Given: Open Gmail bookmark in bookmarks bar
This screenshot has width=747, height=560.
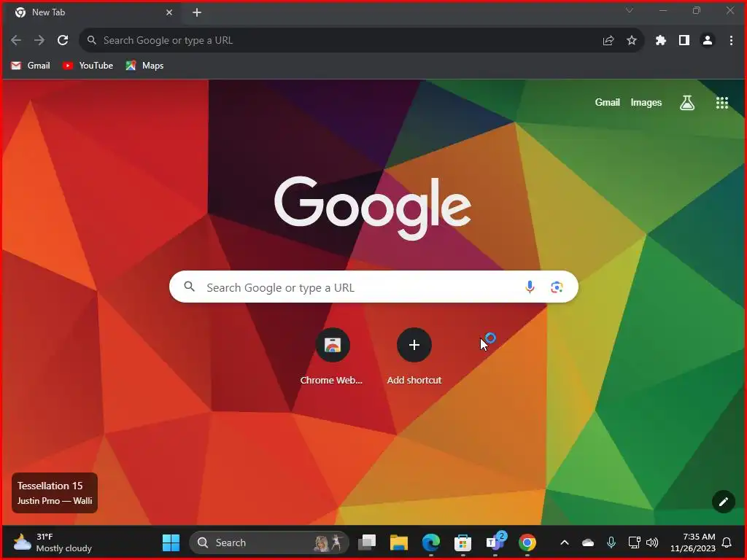Looking at the screenshot, I should [x=31, y=66].
